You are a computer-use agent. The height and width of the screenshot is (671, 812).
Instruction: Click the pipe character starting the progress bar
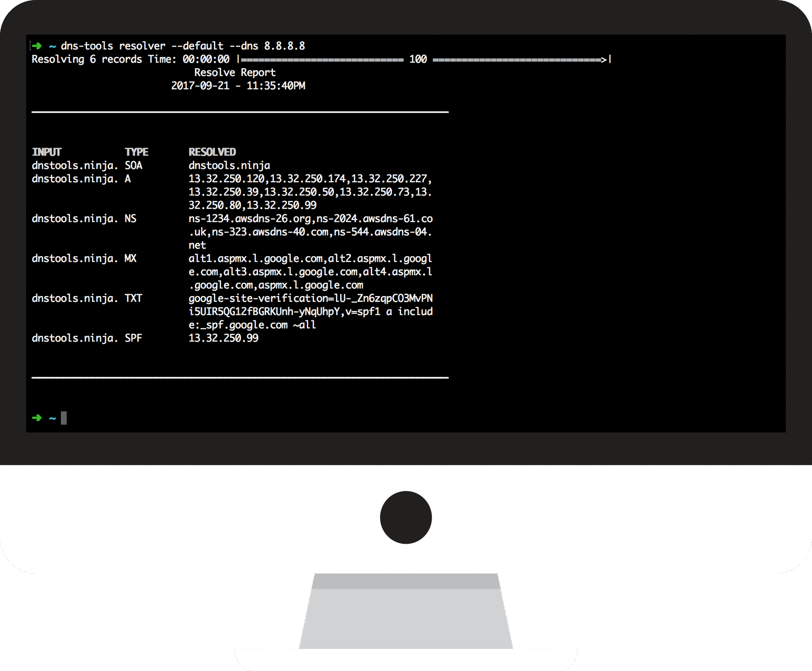(239, 59)
